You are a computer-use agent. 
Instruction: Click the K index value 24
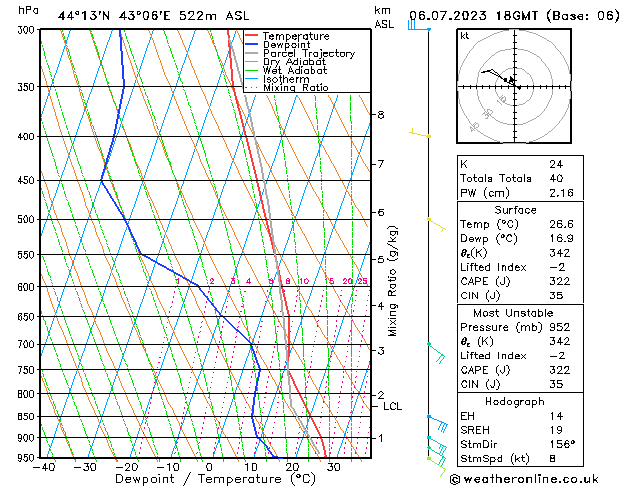[556, 164]
